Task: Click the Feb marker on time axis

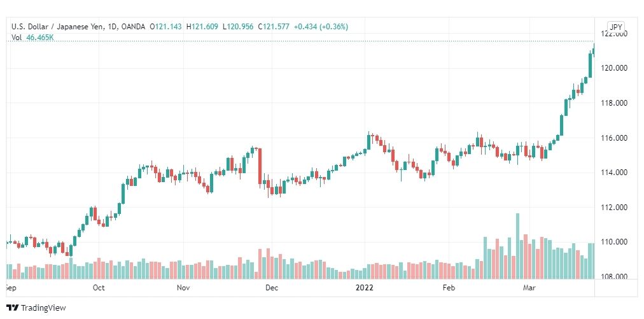Action: [x=449, y=288]
